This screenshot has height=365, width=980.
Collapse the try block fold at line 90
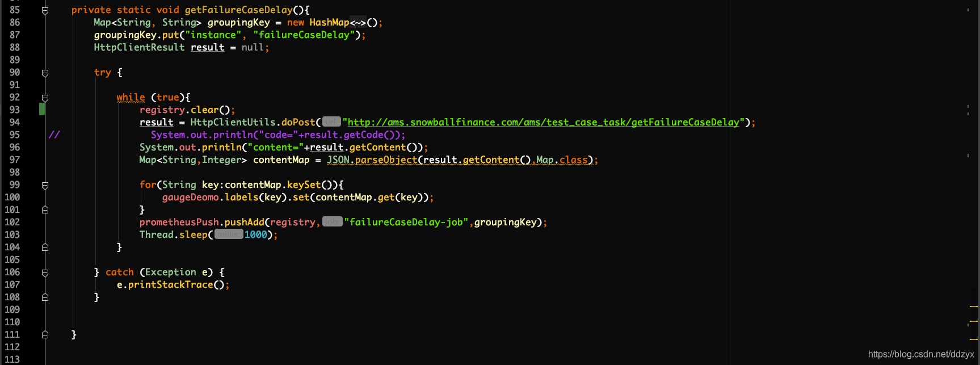(45, 73)
